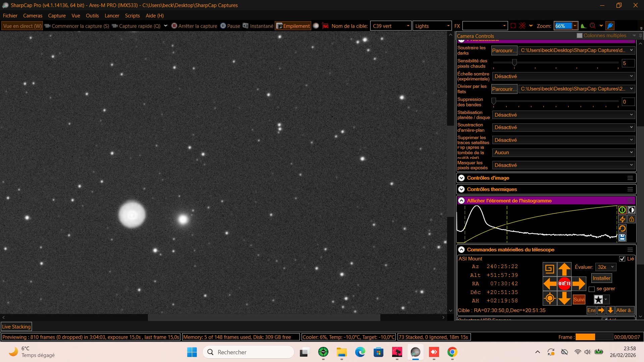
Task: Click the red crosshair reticule icon
Action: tap(522, 26)
